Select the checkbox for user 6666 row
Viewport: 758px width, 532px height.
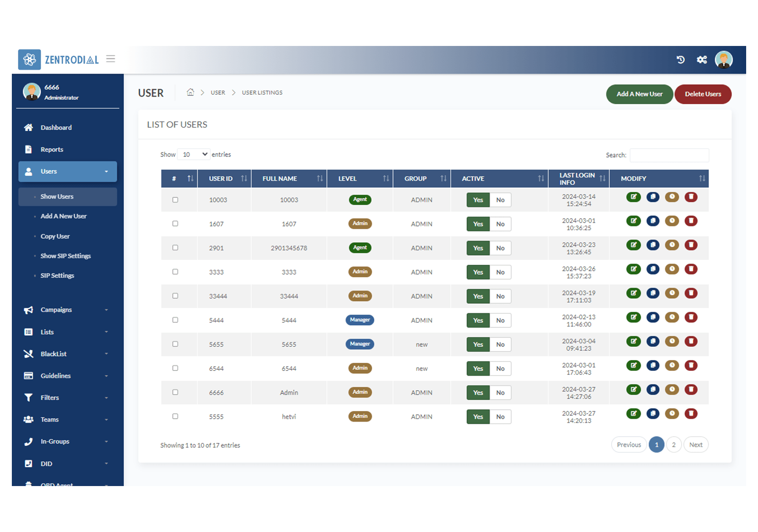click(x=175, y=392)
